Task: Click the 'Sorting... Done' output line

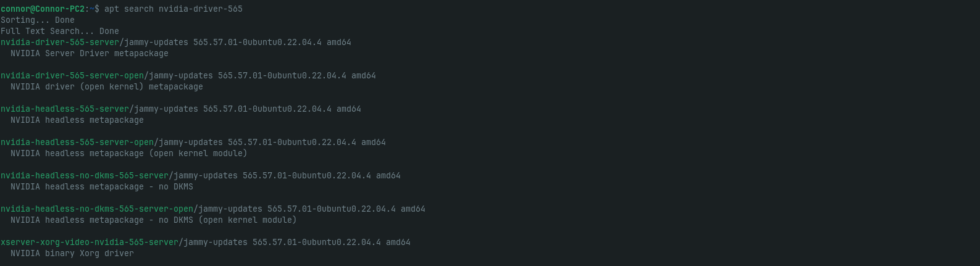Action: tap(38, 20)
